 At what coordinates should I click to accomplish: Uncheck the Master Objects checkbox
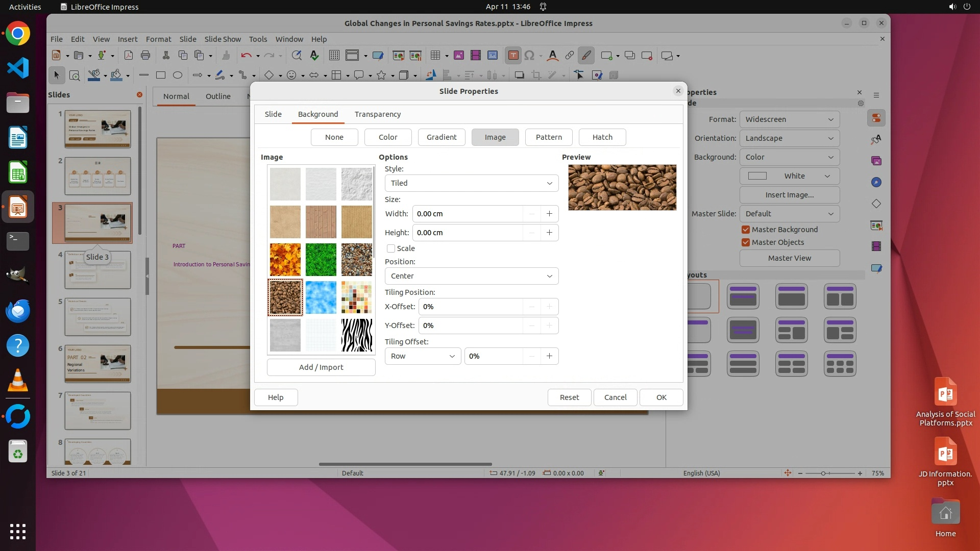click(746, 242)
